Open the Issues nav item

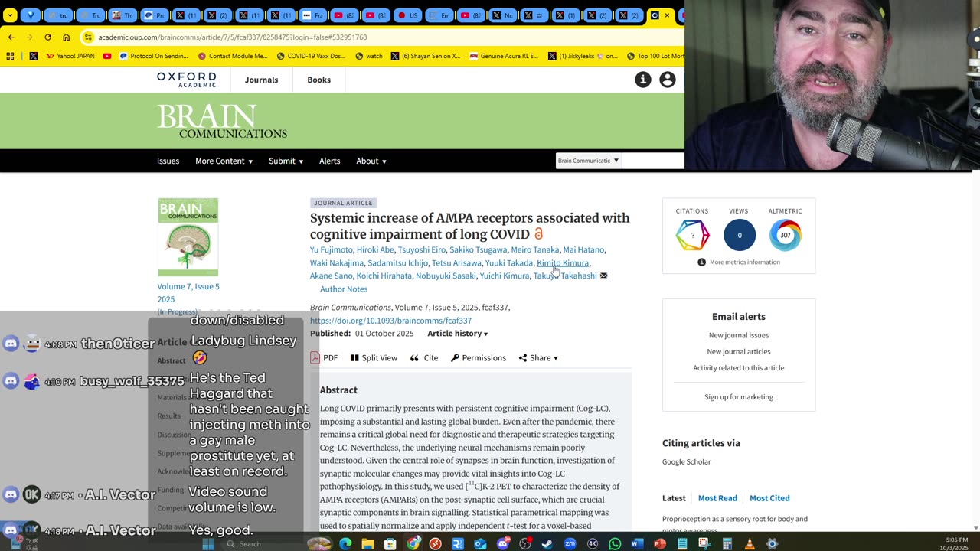pos(168,161)
